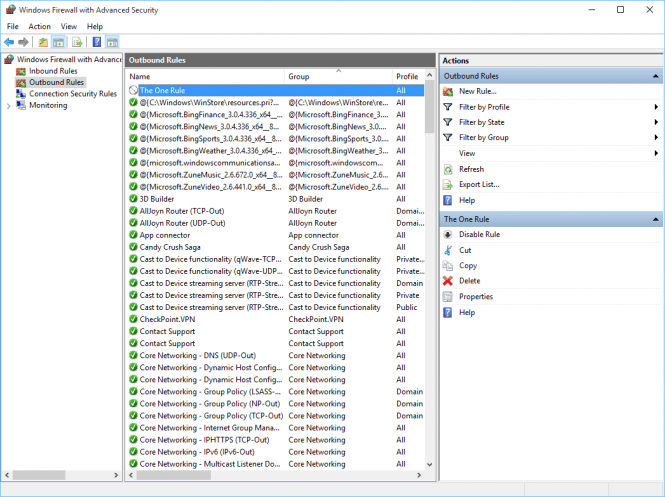The image size is (665, 497).
Task: Open the Action menu
Action: [39, 26]
